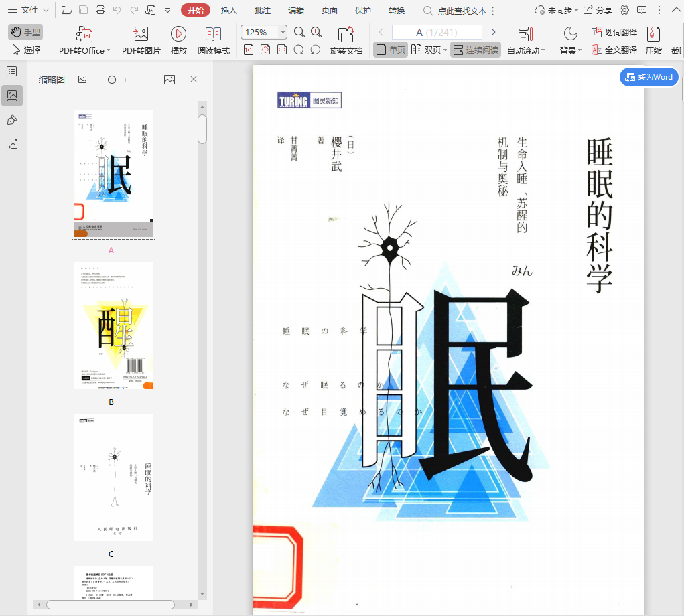This screenshot has width=684, height=616.
Task: Switch to the 批注 ribbon tab
Action: click(x=263, y=11)
